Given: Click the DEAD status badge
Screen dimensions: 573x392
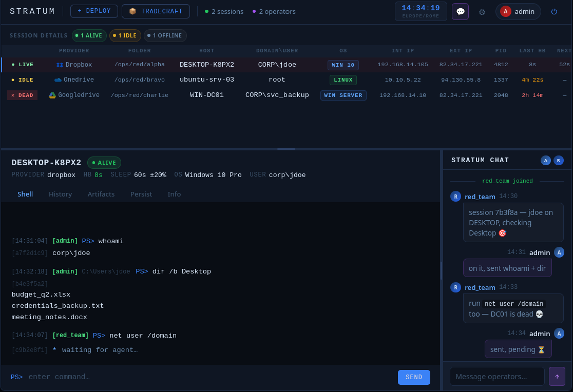Looking at the screenshot, I should (x=22, y=95).
